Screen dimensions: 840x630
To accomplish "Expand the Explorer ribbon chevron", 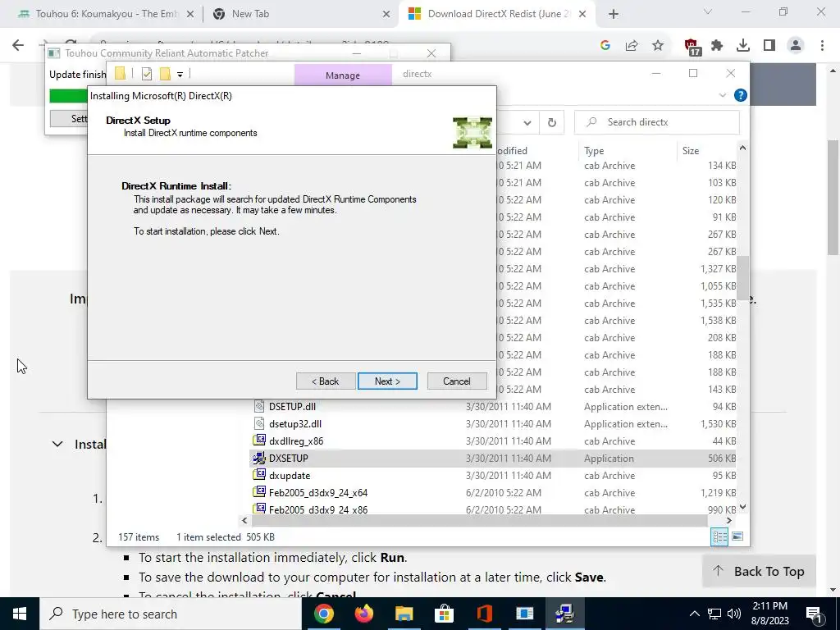I will click(722, 95).
